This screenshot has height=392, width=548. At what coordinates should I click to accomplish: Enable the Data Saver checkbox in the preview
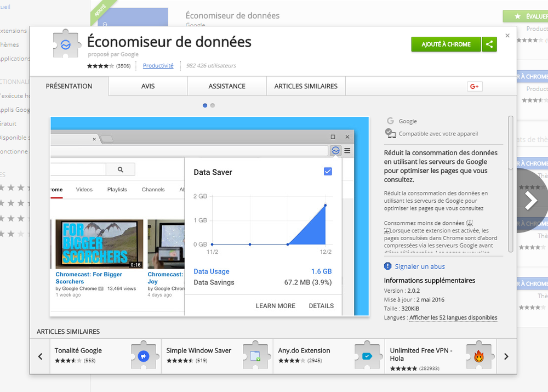click(x=328, y=172)
